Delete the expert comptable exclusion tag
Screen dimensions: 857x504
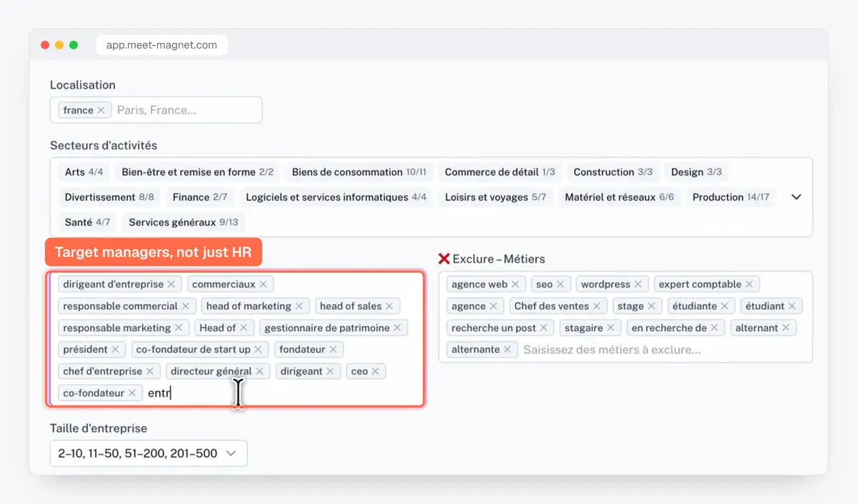coord(749,284)
